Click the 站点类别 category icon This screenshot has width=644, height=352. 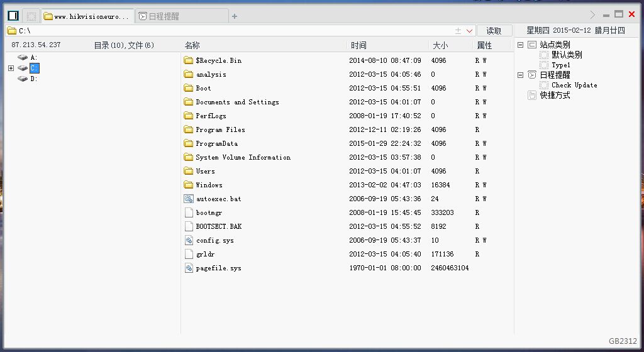pos(532,45)
